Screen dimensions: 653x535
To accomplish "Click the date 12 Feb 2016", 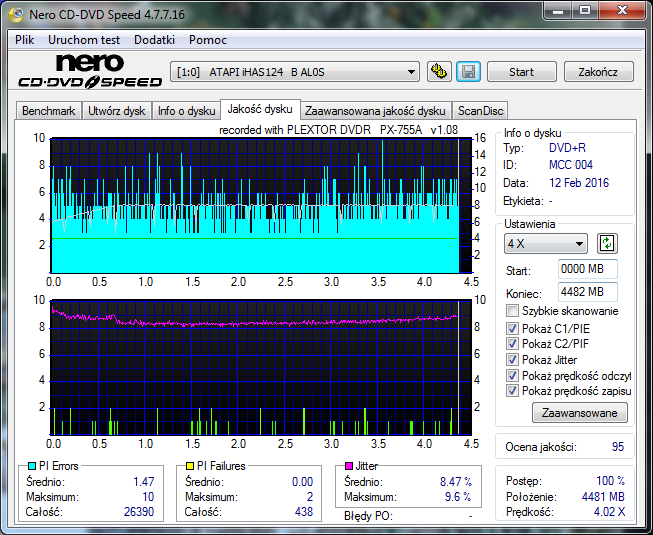I will coord(579,183).
